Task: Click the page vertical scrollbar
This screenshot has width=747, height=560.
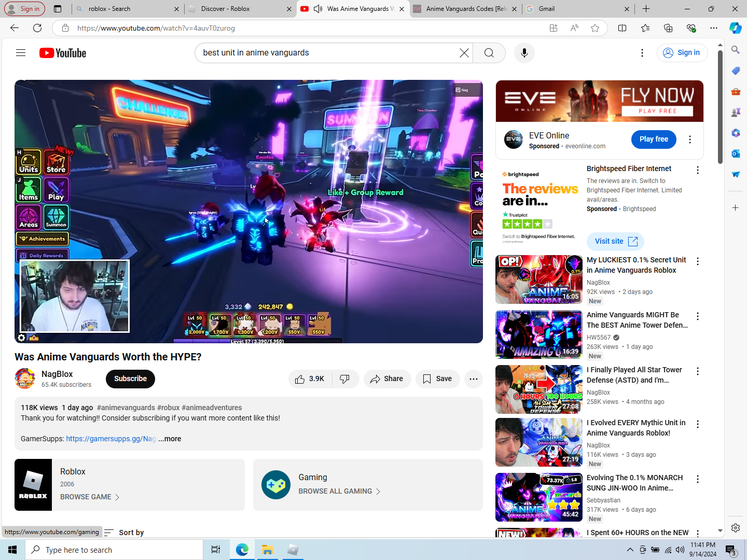Action: click(720, 106)
